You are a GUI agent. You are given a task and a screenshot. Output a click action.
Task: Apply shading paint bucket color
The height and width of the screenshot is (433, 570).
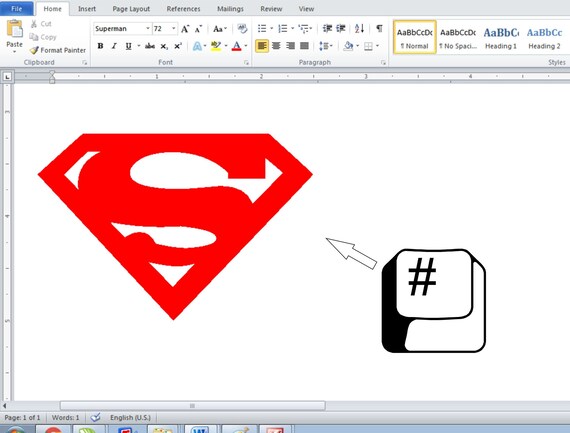348,46
